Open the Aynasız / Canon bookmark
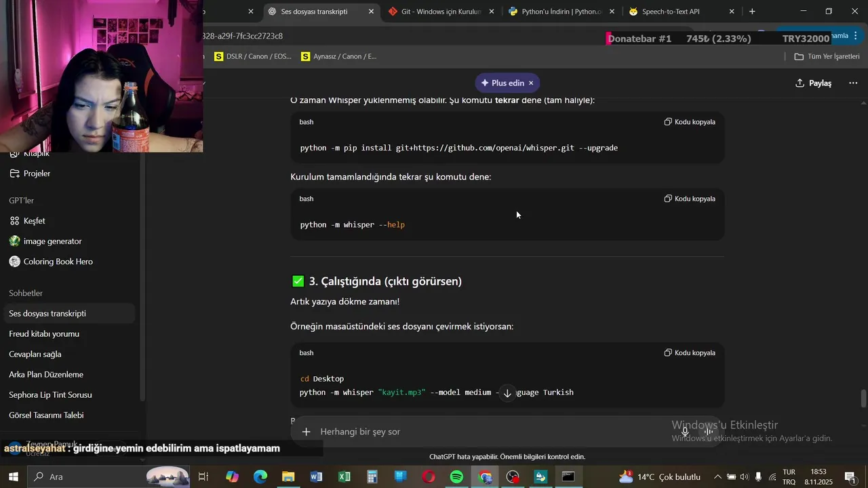Screen dimensions: 868x488 coord(338,57)
